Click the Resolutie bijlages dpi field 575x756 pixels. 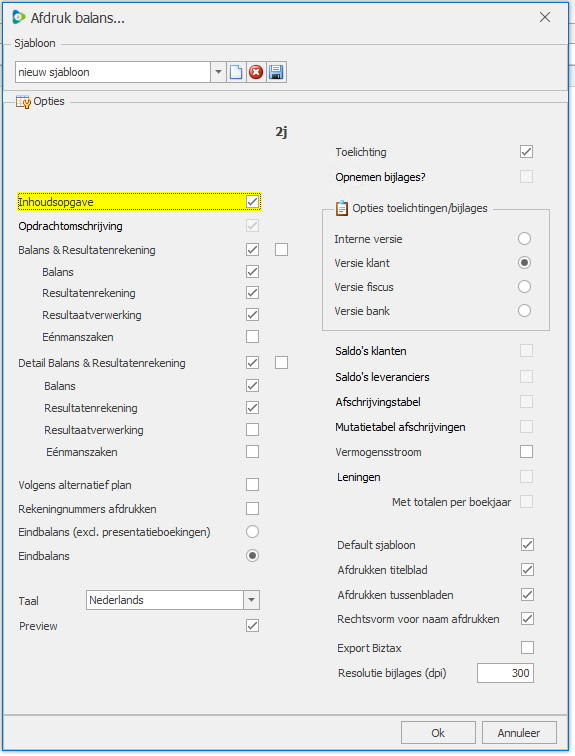(505, 673)
